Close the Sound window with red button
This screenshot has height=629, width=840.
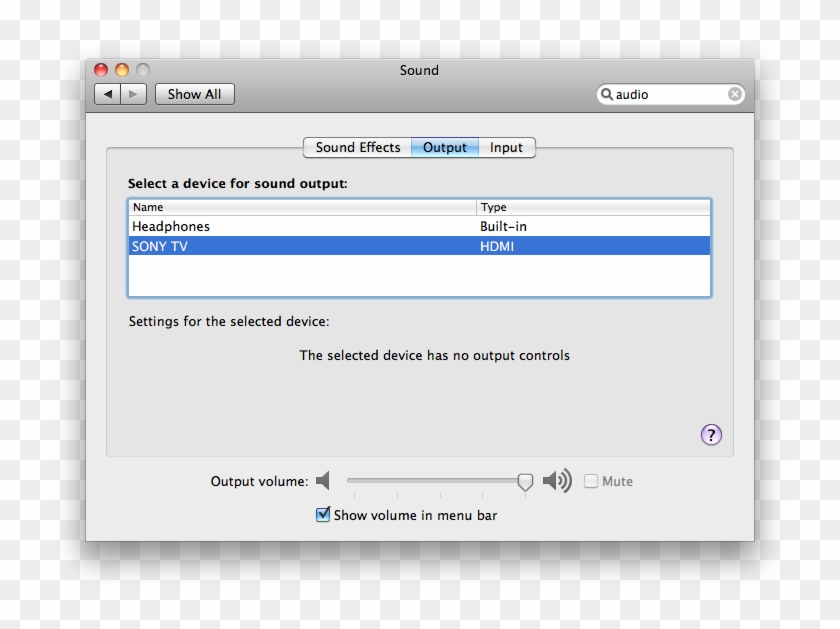[101, 70]
